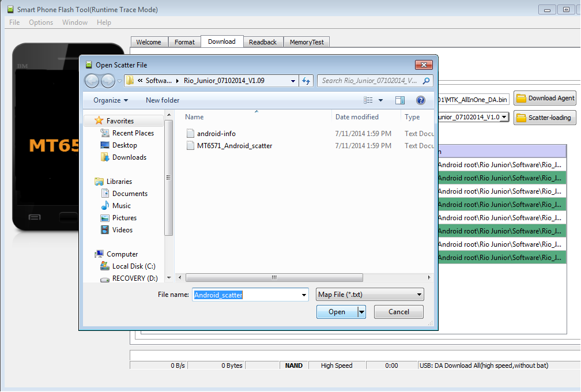Click the Scatter-loading folder icon

point(522,118)
